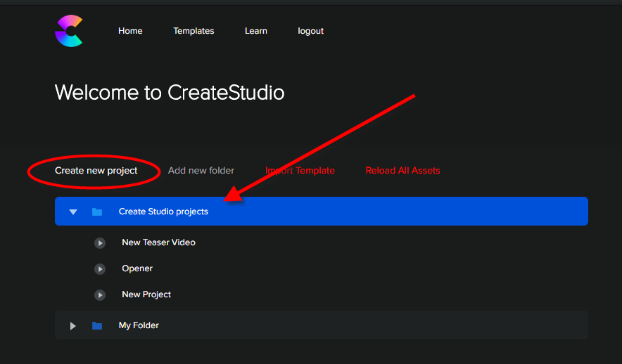Expand the My Folder arrow

point(73,325)
